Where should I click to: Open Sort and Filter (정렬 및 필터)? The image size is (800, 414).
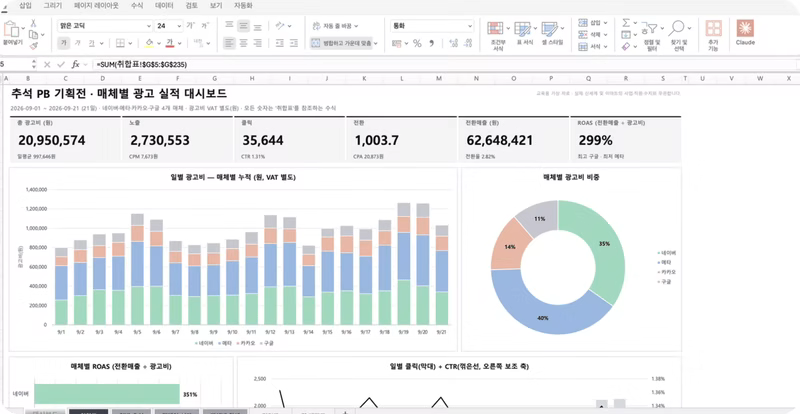[x=651, y=35]
